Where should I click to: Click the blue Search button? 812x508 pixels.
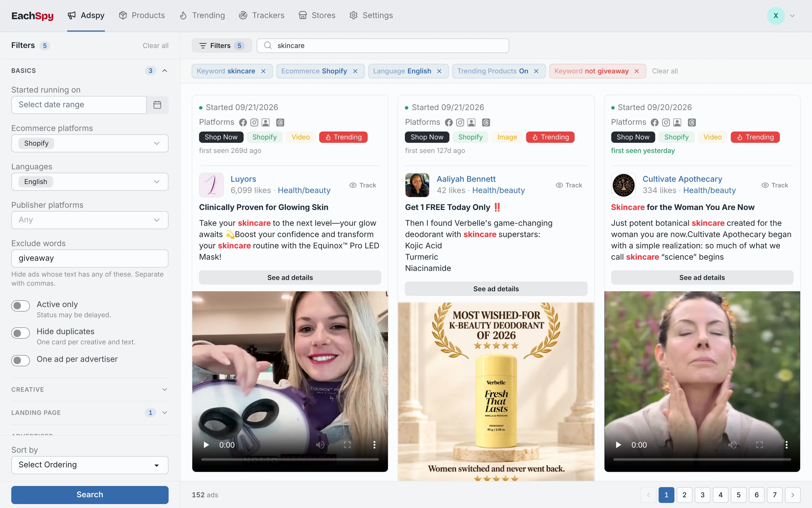(90, 495)
